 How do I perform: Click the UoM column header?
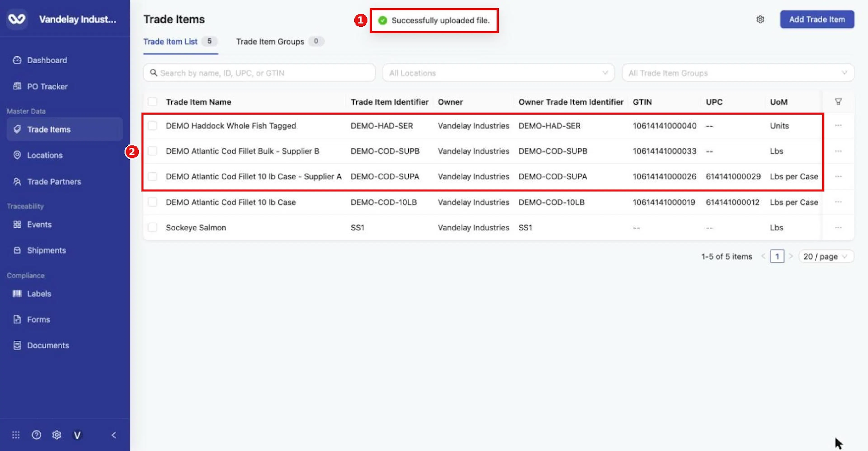click(778, 102)
